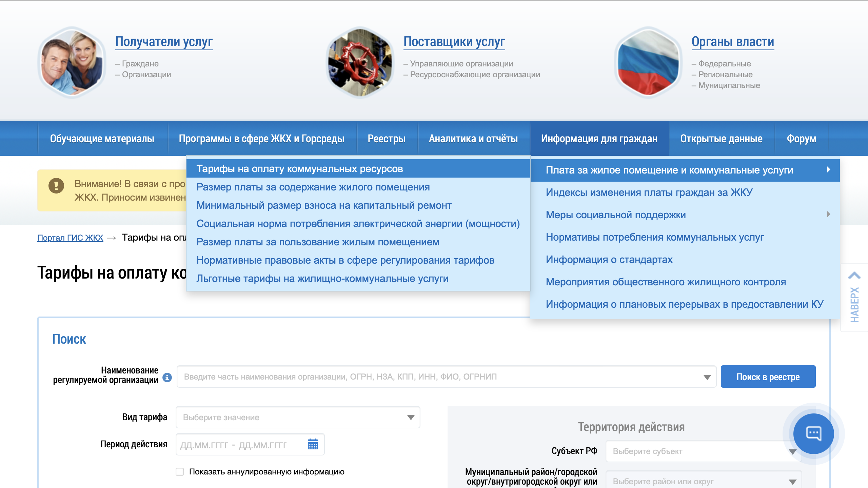The height and width of the screenshot is (488, 868).
Task: Open the chat support bubble
Action: pyautogui.click(x=813, y=433)
